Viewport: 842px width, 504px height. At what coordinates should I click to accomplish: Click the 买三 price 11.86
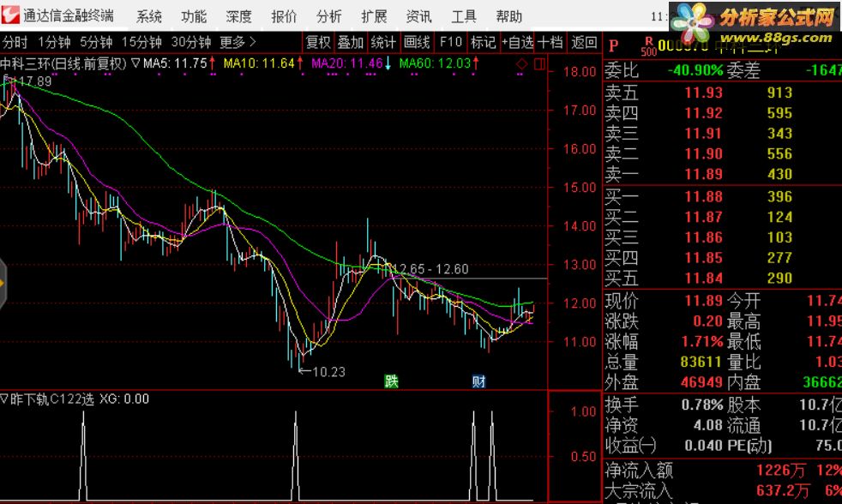tap(703, 237)
